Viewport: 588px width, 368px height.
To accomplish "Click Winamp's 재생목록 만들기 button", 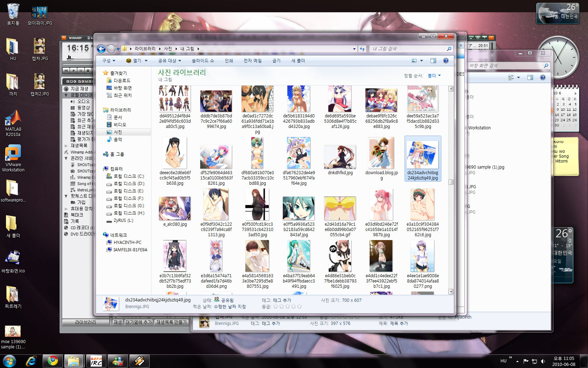I will 171,322.
